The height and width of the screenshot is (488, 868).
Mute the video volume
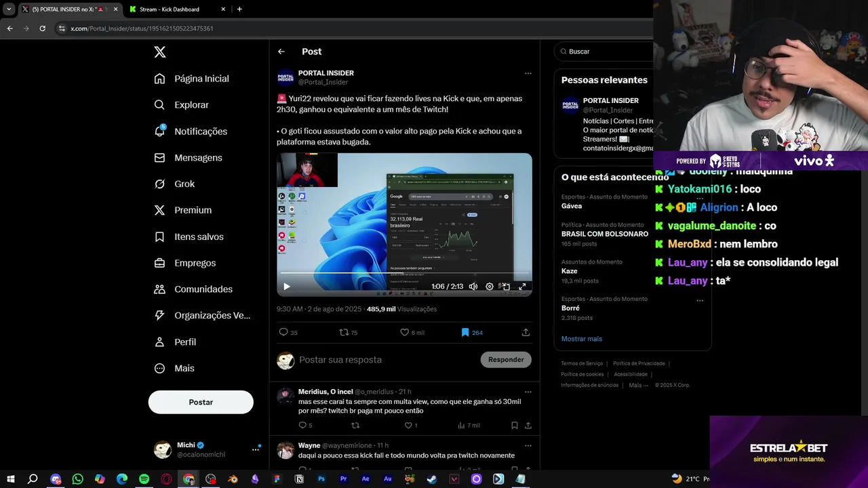[473, 287]
